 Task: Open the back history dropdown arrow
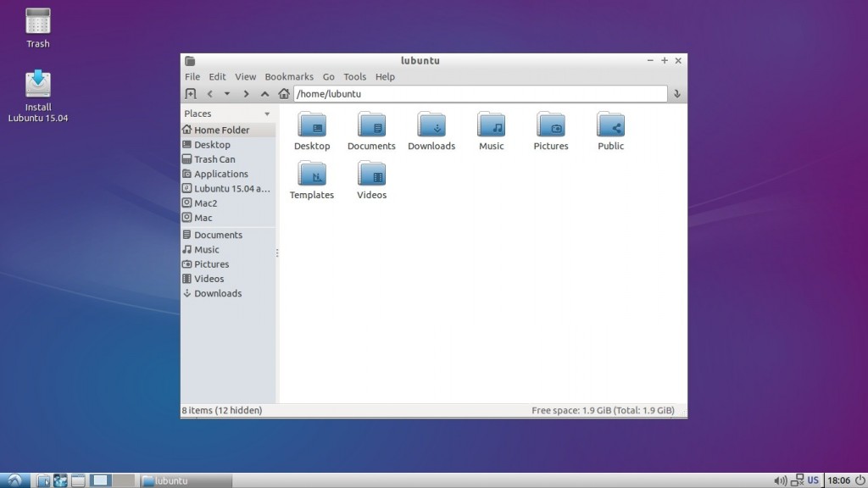tap(227, 93)
